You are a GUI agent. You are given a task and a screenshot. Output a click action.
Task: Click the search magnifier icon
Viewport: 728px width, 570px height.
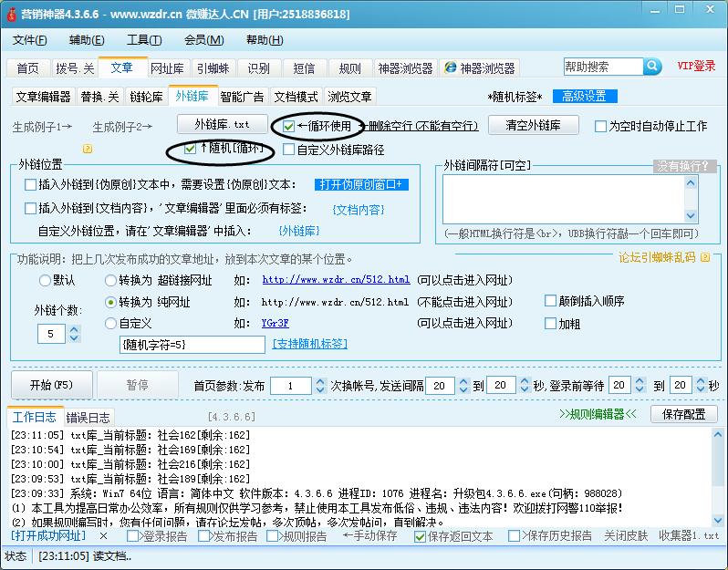(652, 67)
